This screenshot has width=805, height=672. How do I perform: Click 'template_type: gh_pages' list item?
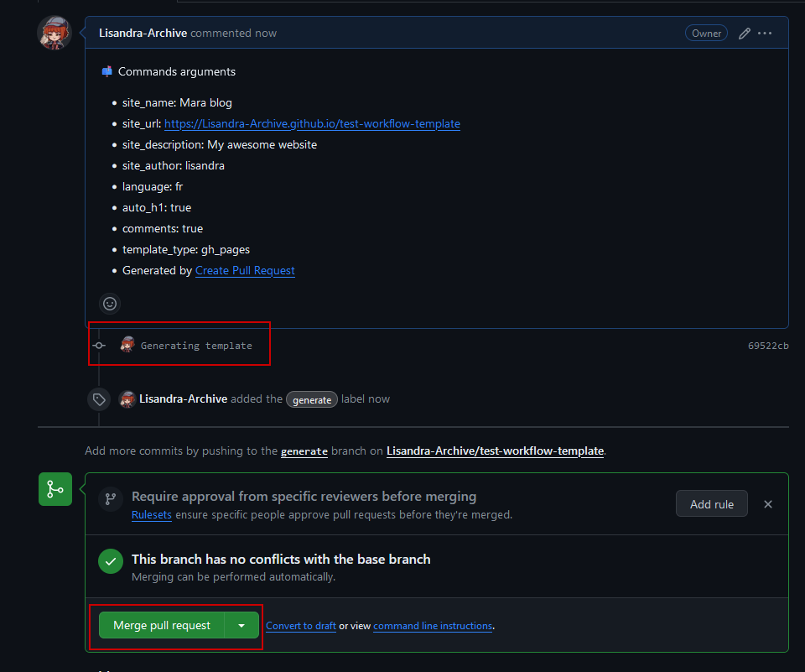(x=186, y=250)
